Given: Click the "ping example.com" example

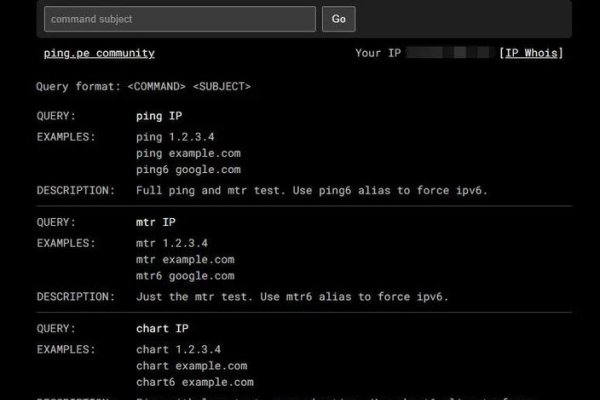Looking at the screenshot, I should point(187,154).
